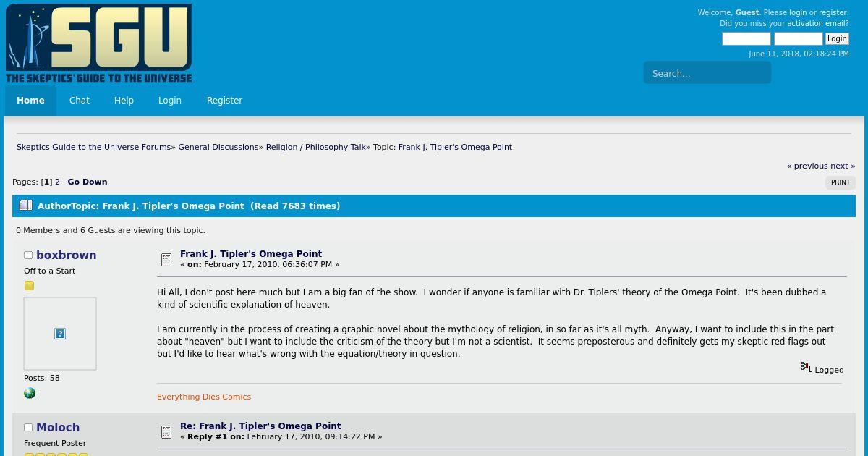Image resolution: width=868 pixels, height=456 pixels.
Task: Open the 'Re: Frank J. Tipler's Omega Point' reply title
Action: coord(260,426)
